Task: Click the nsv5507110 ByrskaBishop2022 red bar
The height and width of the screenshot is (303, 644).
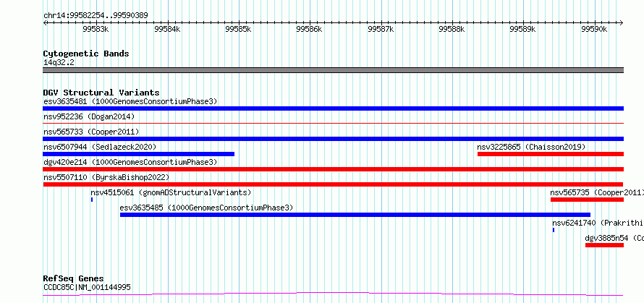Action: [x=333, y=184]
